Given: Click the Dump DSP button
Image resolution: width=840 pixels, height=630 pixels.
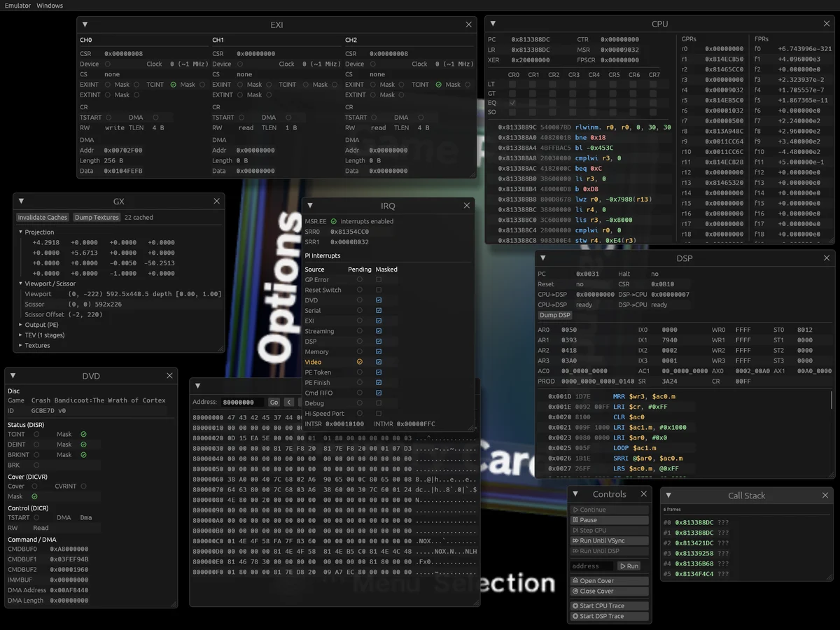Looking at the screenshot, I should (x=554, y=315).
